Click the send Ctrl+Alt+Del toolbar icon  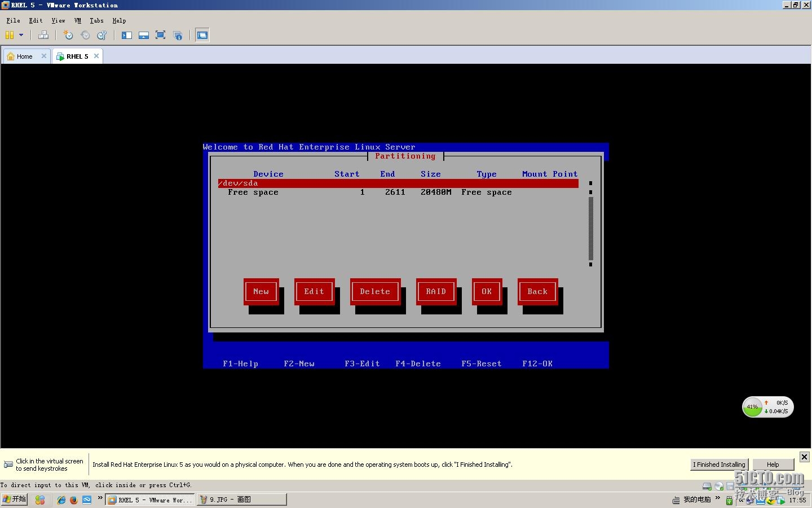(43, 35)
